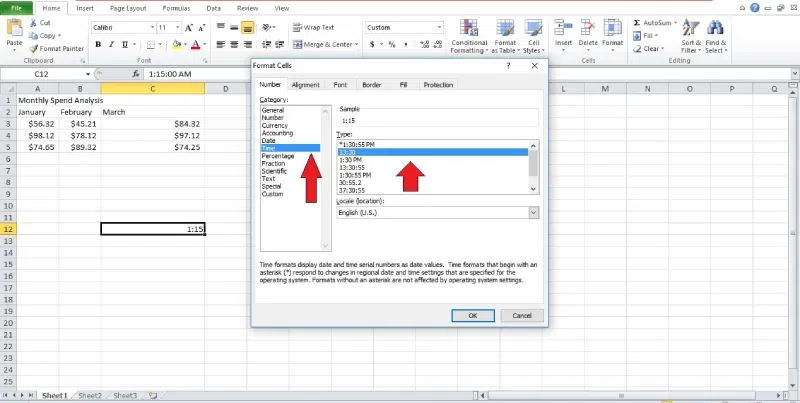Click the Orientation text-angle icon
Image resolution: width=800 pixels, height=403 pixels.
coord(268,28)
